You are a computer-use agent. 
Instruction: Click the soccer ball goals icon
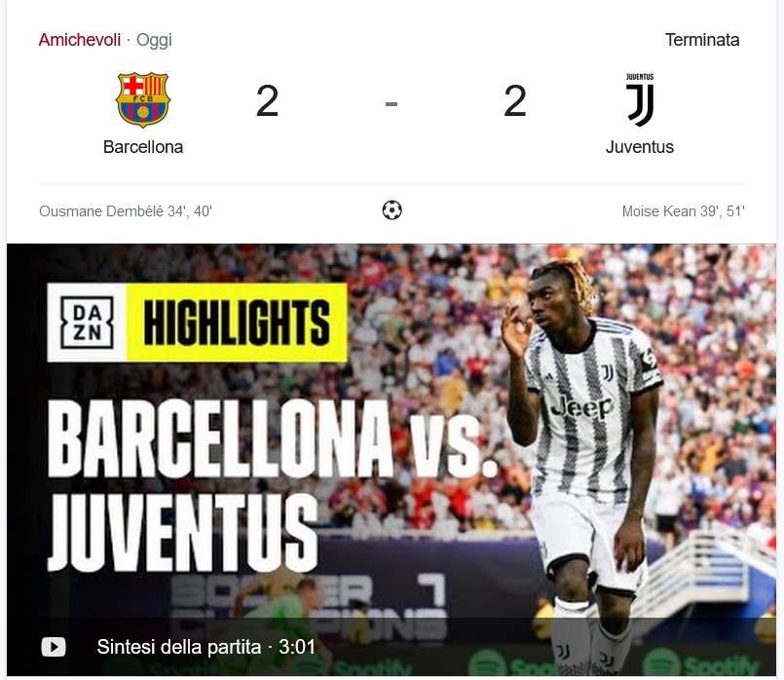pos(392,210)
